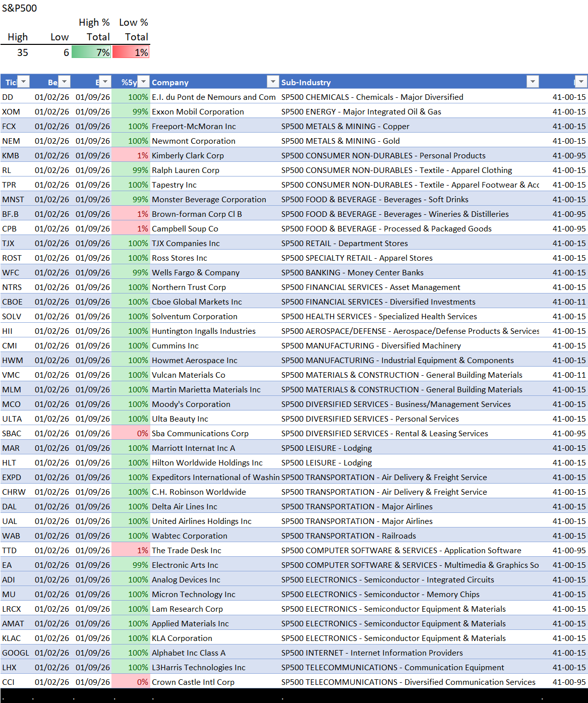Image resolution: width=588 pixels, height=703 pixels.
Task: Click Howmet Aerospace Inc cell
Action: (x=215, y=360)
